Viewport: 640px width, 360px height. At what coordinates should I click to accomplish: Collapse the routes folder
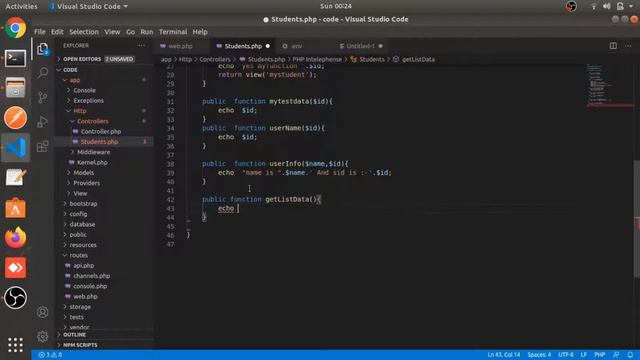tap(104, 255)
